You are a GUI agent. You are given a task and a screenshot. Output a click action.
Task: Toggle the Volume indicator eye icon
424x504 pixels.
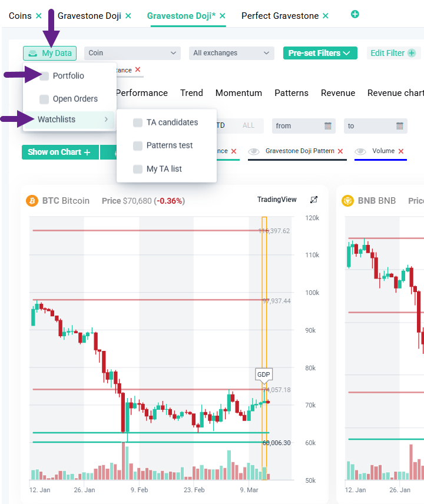[x=360, y=151]
